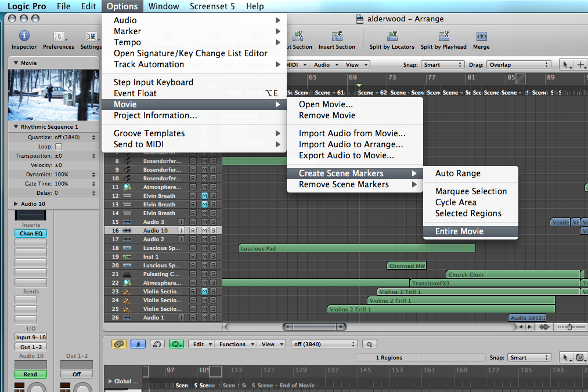The width and height of the screenshot is (588, 392).
Task: Click the waveform zoom button beside horizontal scrollbar
Action: (x=544, y=327)
